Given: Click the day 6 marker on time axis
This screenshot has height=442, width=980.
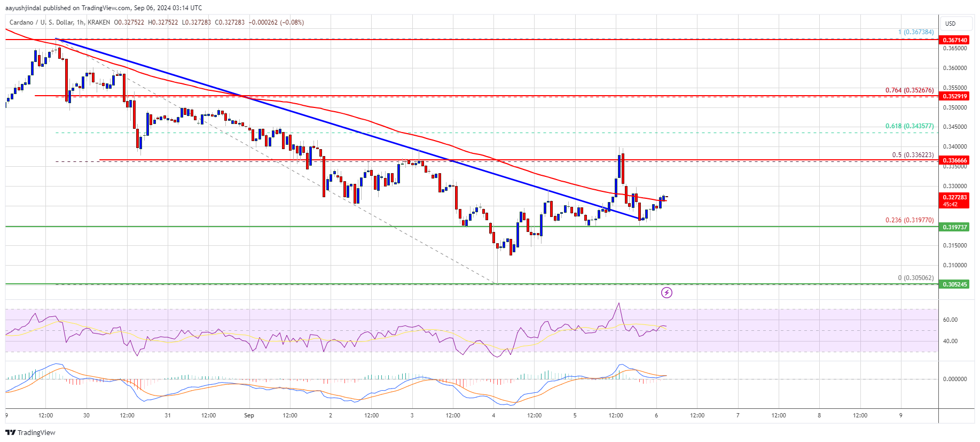Looking at the screenshot, I should point(656,415).
